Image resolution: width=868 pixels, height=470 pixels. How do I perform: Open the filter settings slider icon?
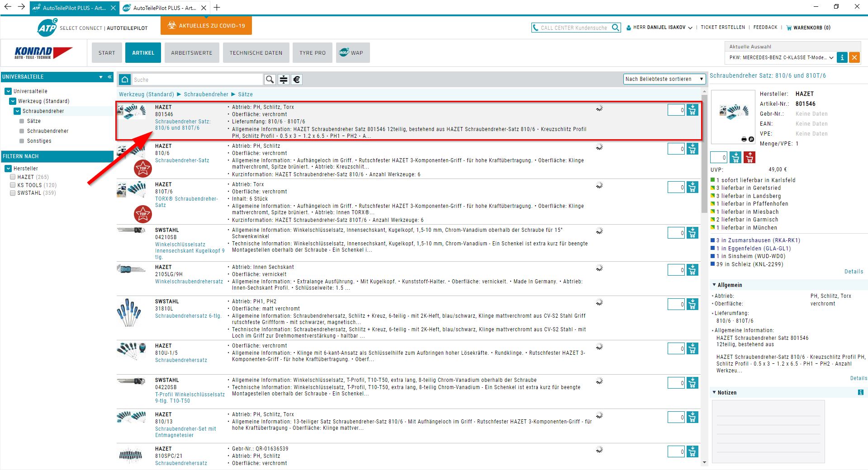pyautogui.click(x=284, y=80)
